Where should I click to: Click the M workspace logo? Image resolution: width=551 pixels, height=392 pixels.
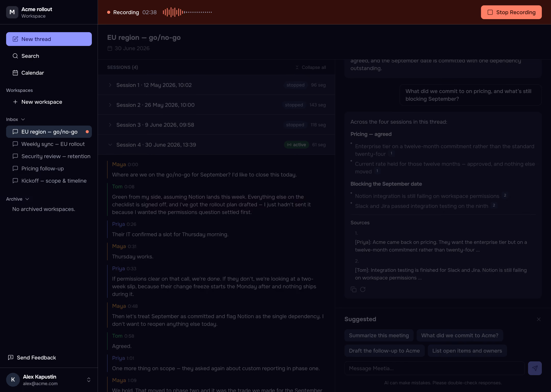coord(12,12)
